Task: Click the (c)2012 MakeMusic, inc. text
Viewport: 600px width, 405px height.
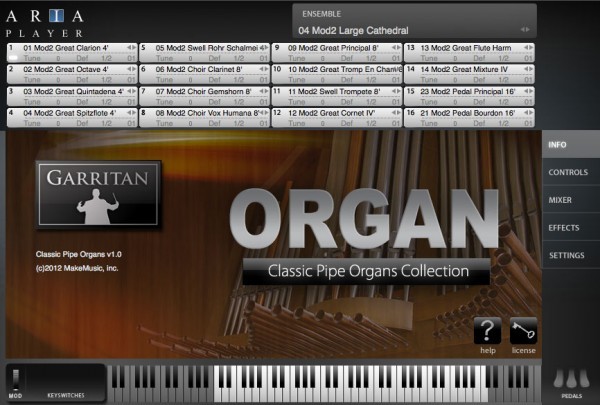Action: [77, 268]
